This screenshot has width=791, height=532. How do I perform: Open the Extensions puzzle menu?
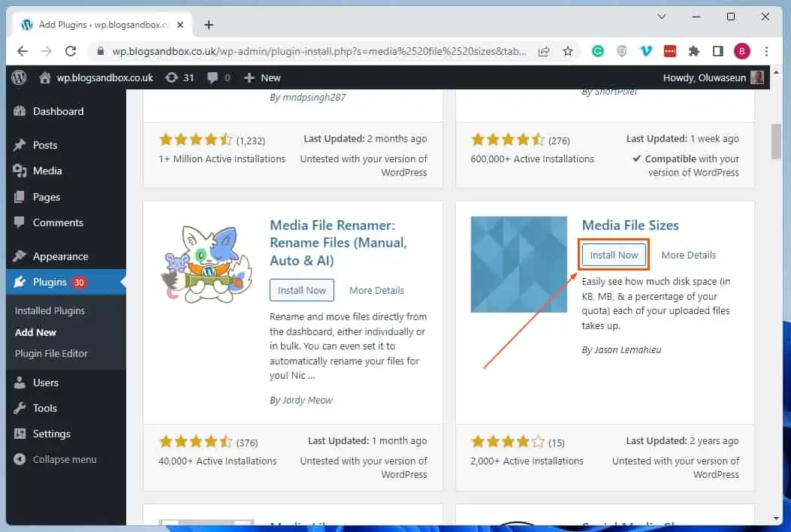tap(694, 51)
